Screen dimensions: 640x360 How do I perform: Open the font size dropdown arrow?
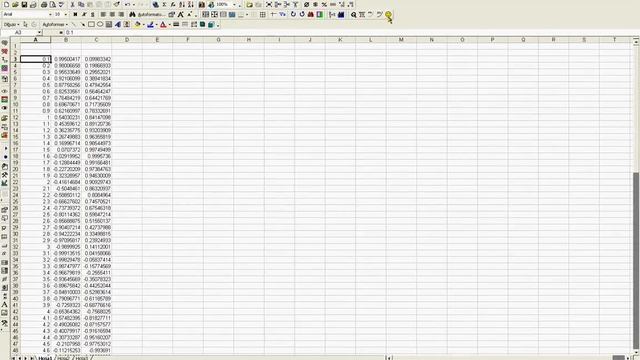point(66,14)
